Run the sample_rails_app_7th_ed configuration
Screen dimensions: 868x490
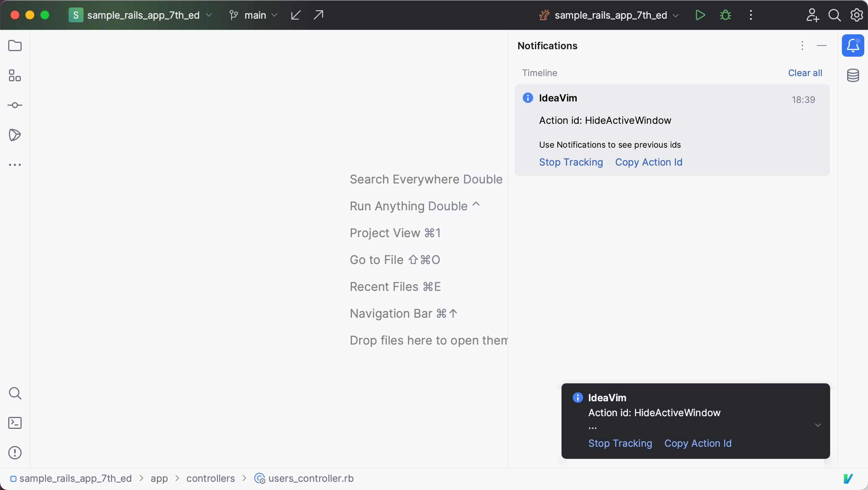click(700, 15)
